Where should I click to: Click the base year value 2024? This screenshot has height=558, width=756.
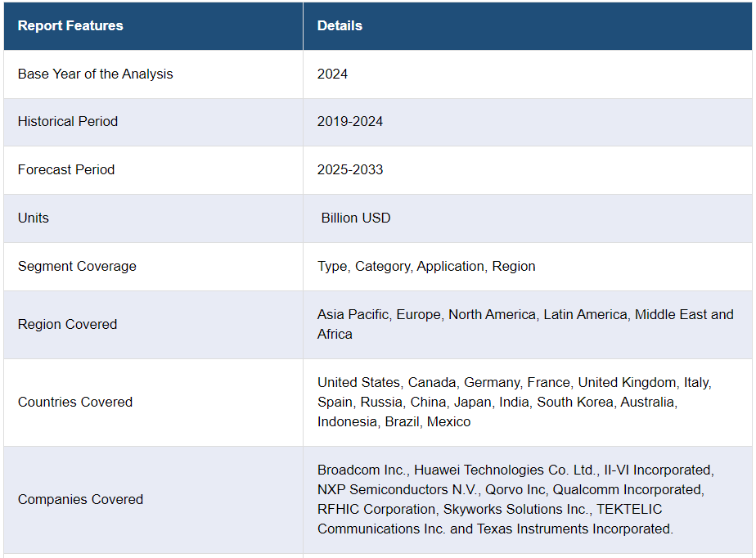tap(332, 74)
